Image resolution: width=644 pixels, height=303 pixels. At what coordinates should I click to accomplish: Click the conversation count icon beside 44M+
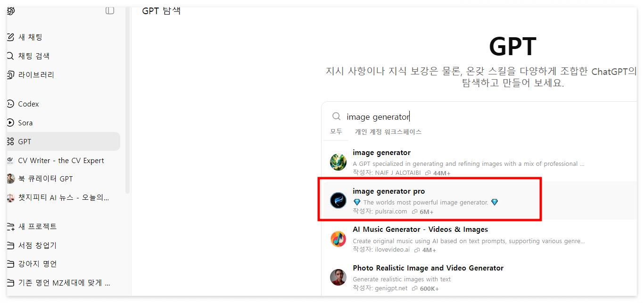(428, 173)
